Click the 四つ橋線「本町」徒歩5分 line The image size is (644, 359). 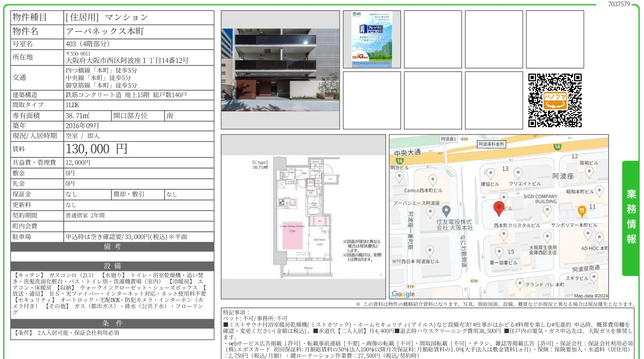101,70
